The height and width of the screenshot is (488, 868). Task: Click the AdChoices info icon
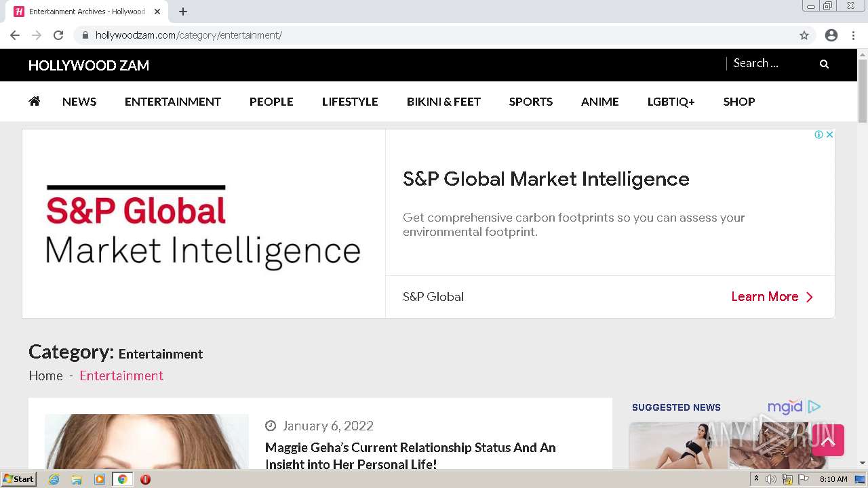[818, 134]
